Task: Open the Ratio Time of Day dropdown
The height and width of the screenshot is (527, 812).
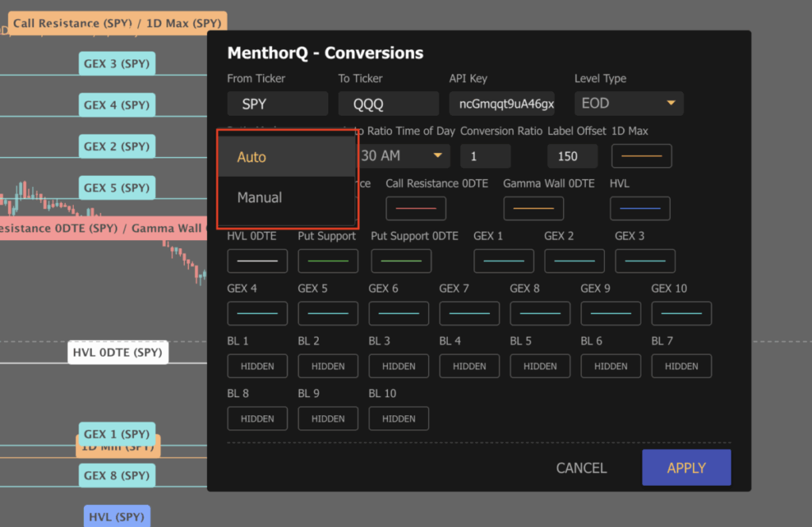Action: click(406, 156)
